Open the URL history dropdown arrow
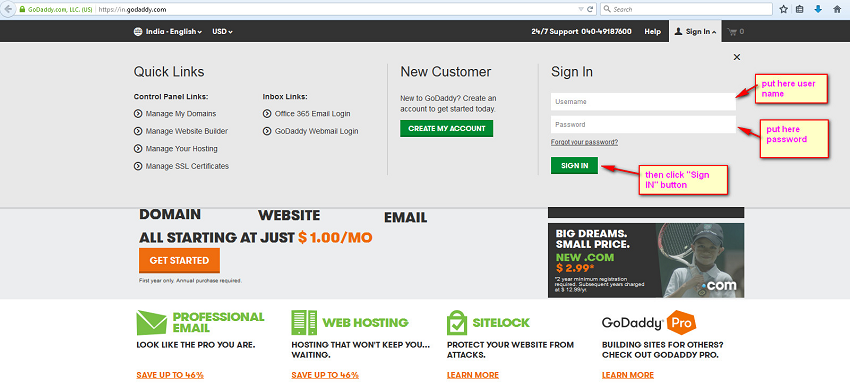Viewport: 850px width, 389px height. (x=581, y=9)
